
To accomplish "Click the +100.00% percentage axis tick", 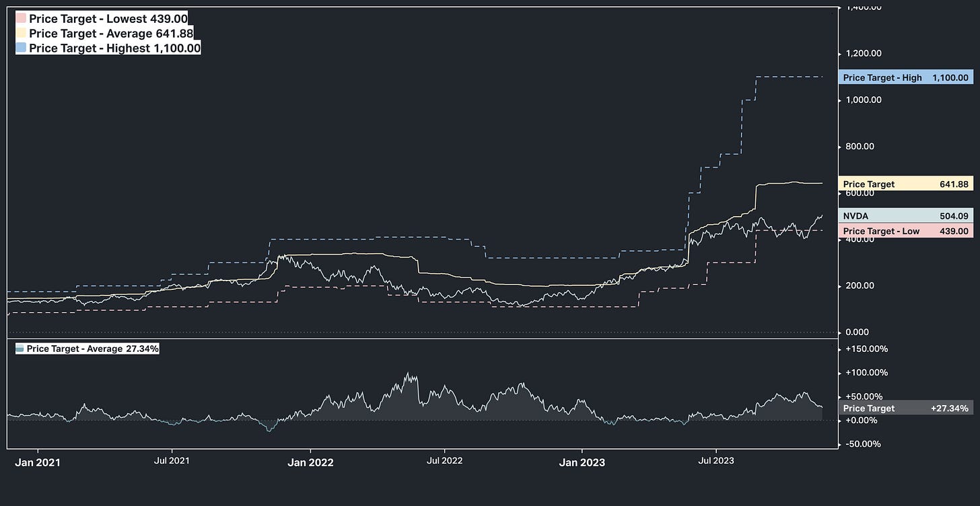I will click(x=866, y=373).
